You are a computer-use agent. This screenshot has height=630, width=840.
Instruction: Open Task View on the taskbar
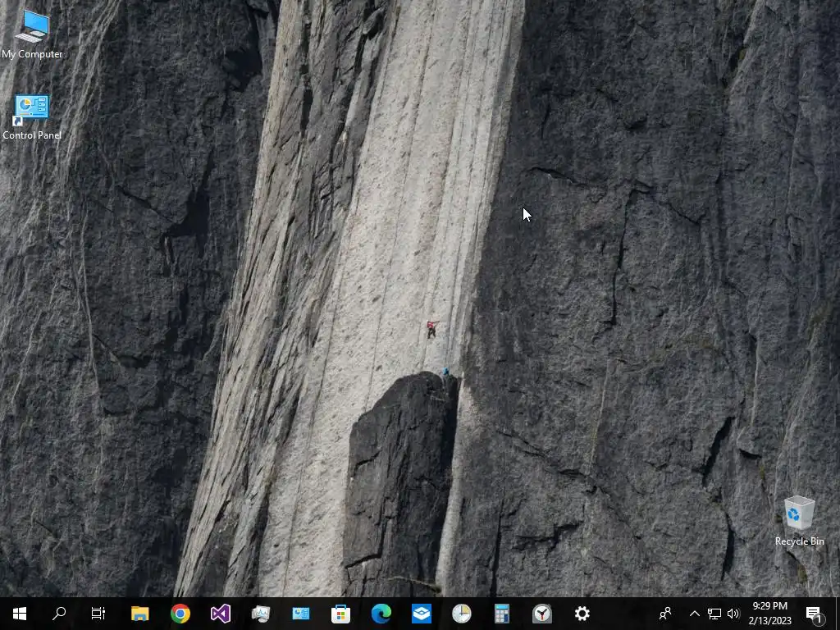[x=98, y=614]
